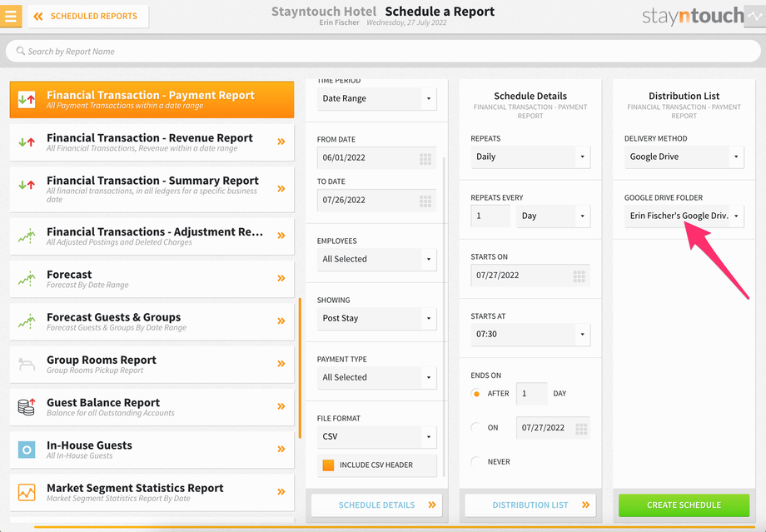Open the Payment Type dropdown
766x532 pixels.
tap(376, 378)
